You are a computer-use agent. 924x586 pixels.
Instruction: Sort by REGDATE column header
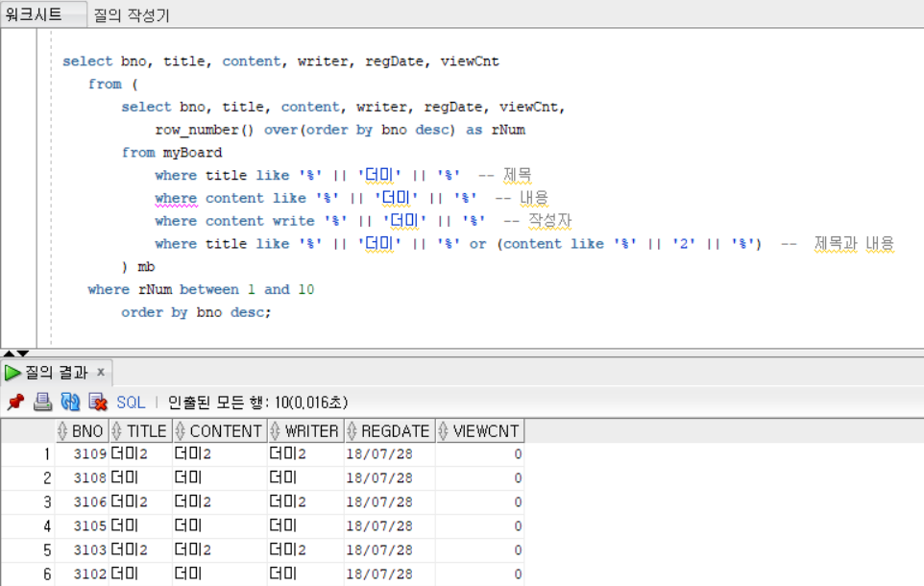[x=390, y=431]
